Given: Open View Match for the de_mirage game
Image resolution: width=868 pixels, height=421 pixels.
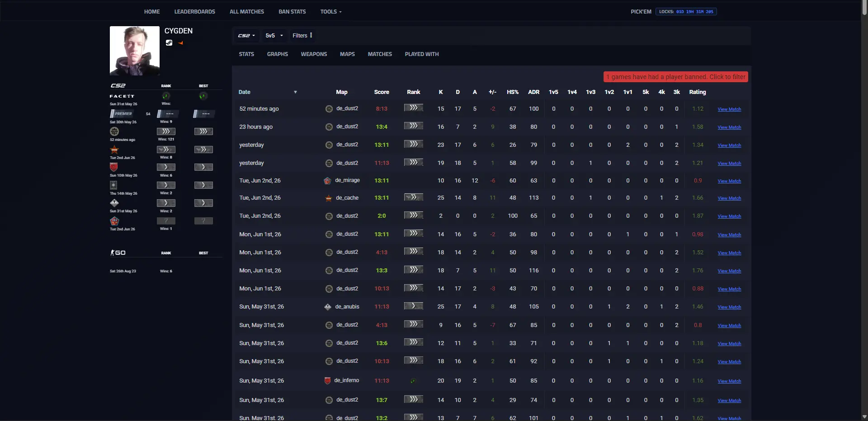Looking at the screenshot, I should point(729,181).
